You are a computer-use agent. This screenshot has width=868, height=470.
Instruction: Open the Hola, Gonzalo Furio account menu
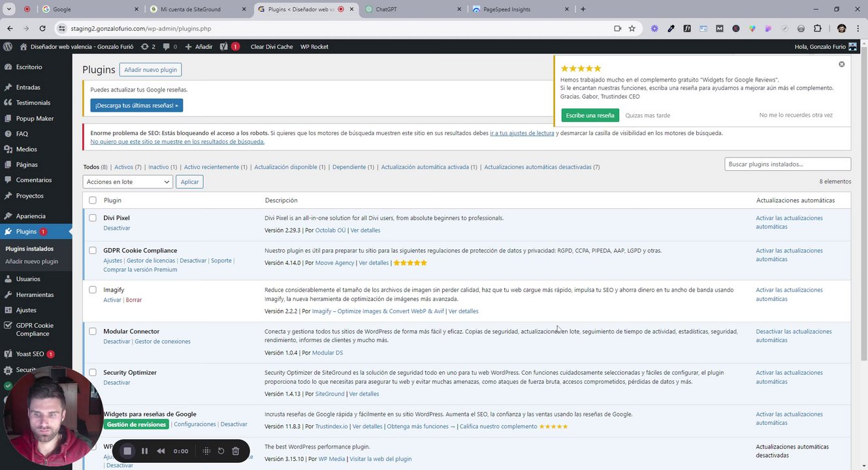click(x=825, y=47)
